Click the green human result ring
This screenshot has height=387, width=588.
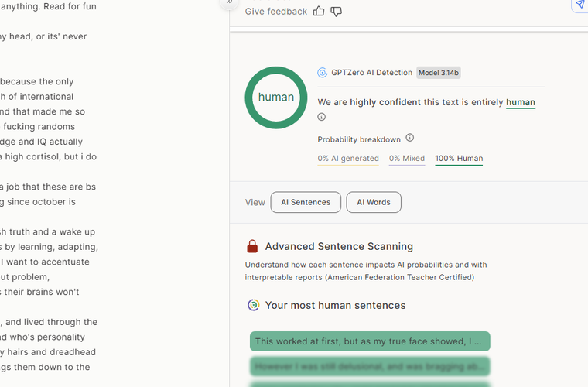[276, 98]
